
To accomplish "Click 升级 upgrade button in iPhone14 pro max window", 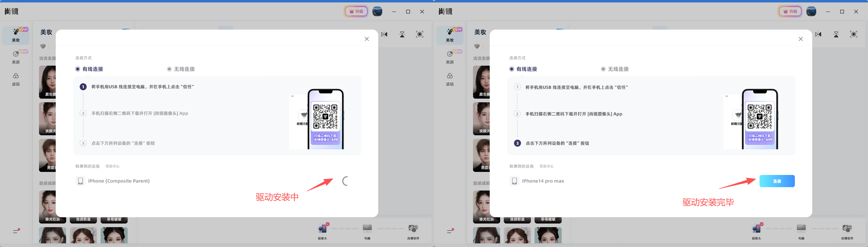I will 790,12.
